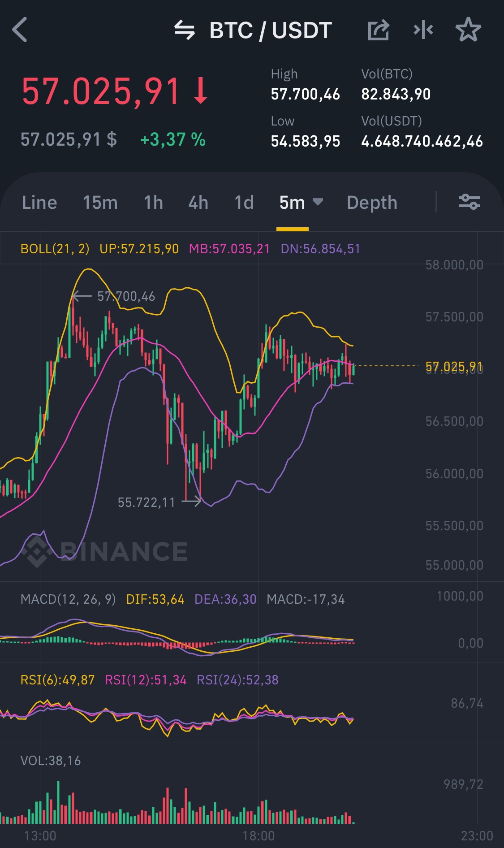Expand the 5m interval dropdown arrow
The image size is (504, 848).
pos(318,202)
